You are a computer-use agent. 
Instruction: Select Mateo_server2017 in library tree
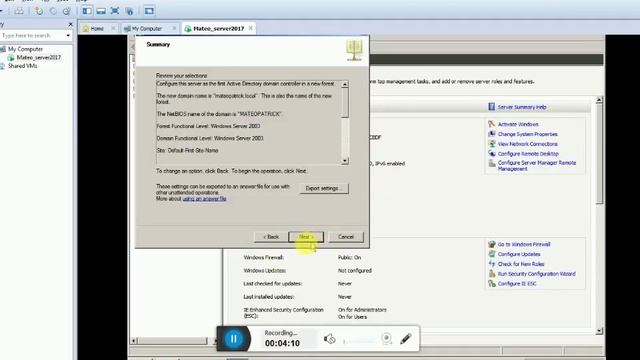[39, 58]
